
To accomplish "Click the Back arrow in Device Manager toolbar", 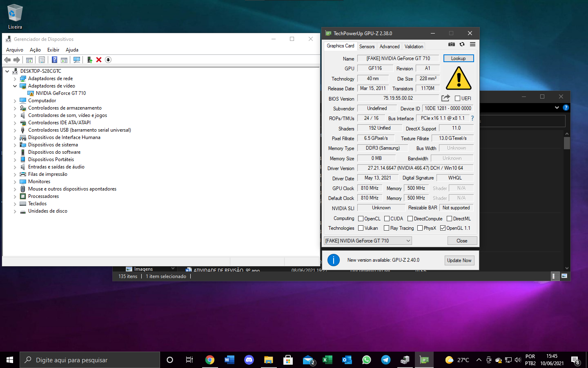I will 7,60.
